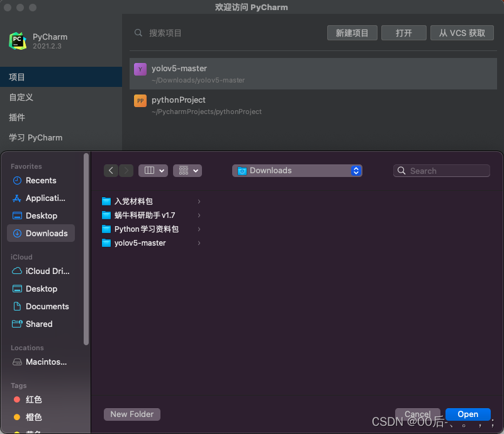The height and width of the screenshot is (434, 504).
Task: Select the 项目 tab in PyCharm
Action: [61, 77]
